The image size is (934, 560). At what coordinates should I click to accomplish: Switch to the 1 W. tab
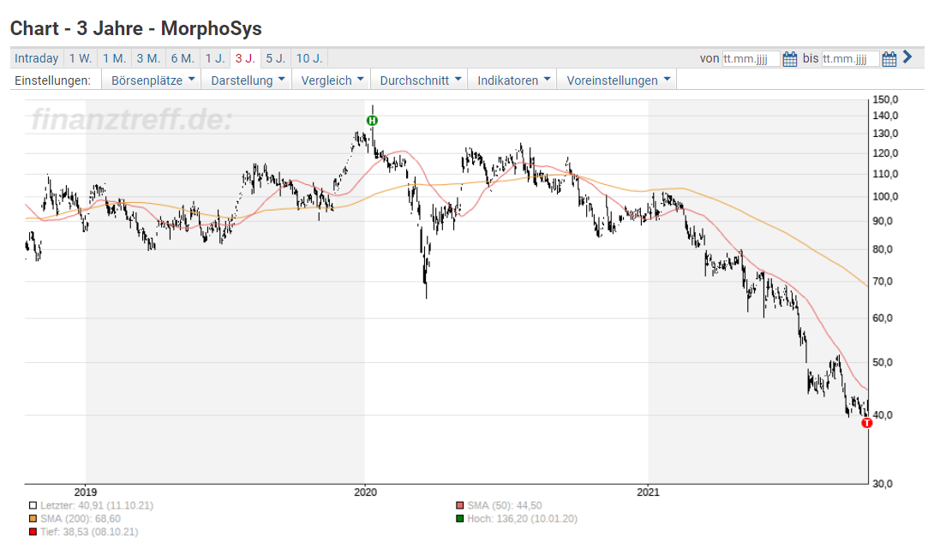[x=81, y=58]
